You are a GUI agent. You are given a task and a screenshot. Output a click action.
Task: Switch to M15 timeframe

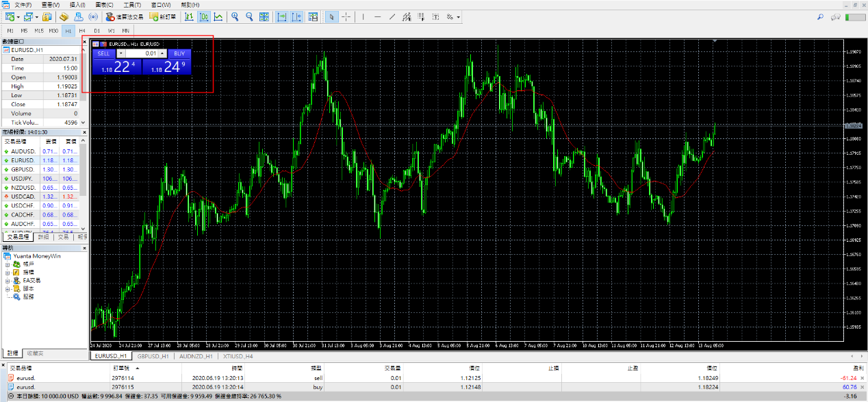(x=39, y=31)
